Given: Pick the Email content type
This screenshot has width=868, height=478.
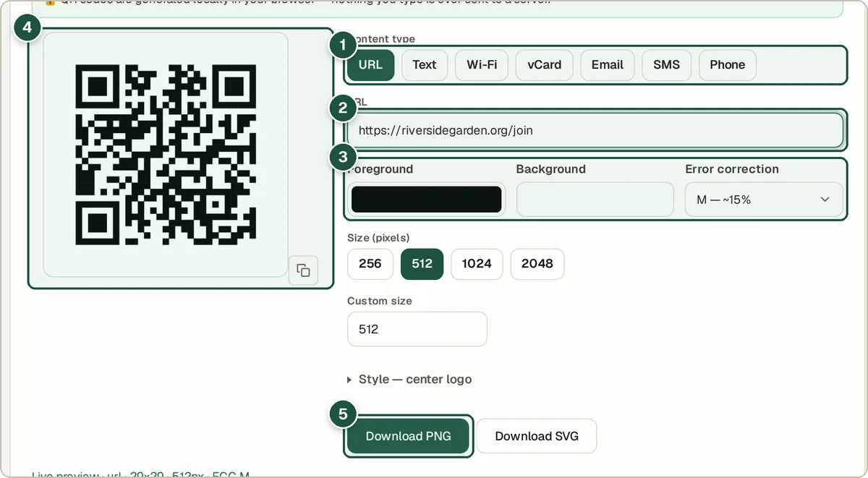Looking at the screenshot, I should pos(608,65).
